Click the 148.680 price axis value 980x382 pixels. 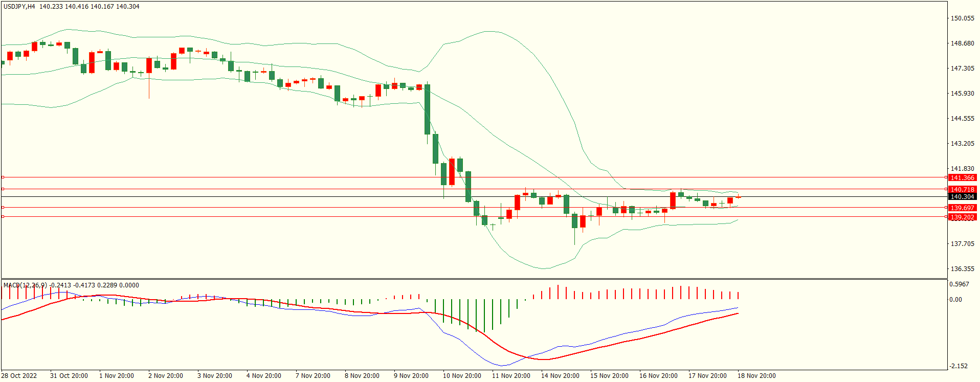(x=962, y=43)
